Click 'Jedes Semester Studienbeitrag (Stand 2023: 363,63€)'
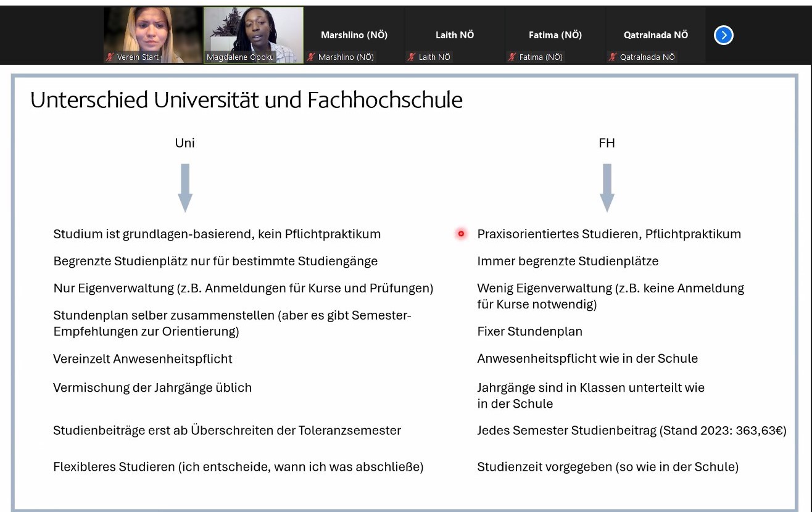 [632, 431]
